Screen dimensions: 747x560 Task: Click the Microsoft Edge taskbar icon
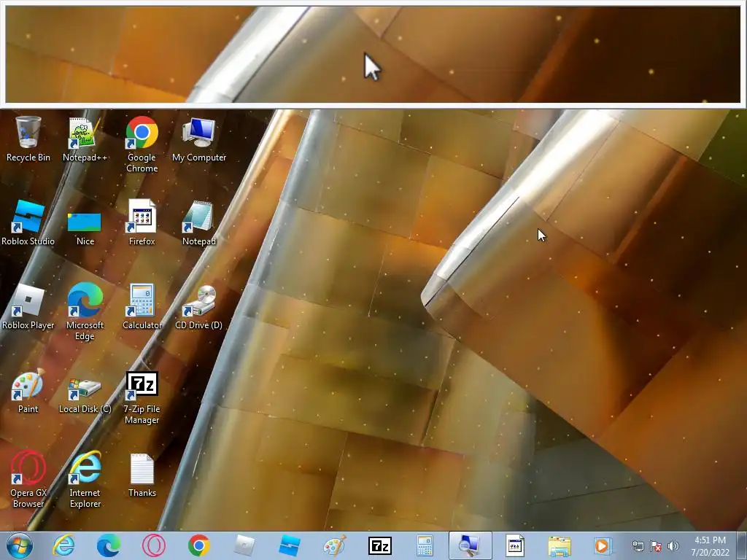pyautogui.click(x=109, y=545)
